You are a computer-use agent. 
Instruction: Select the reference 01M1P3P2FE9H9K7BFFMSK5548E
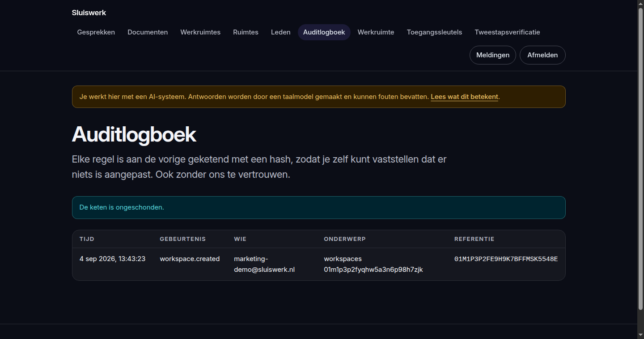coord(506,259)
